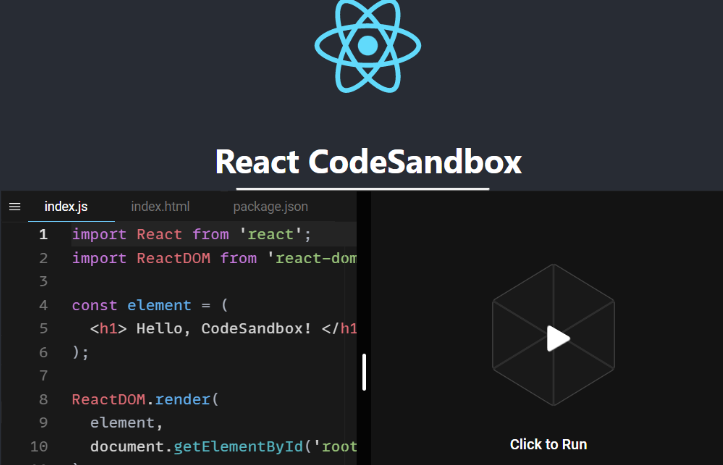Click the "ReactDOM.render(" line
Image resolution: width=723 pixels, height=465 pixels.
145,399
